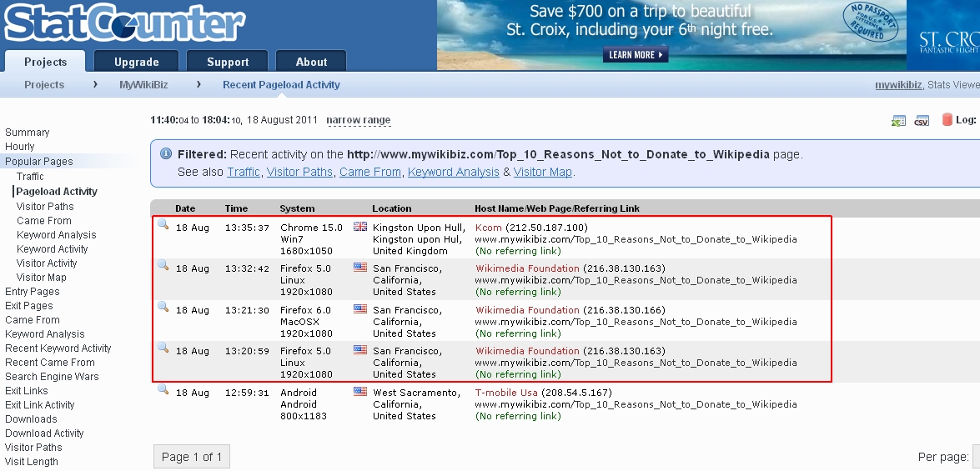Open the Per page dropdown

tap(975, 457)
